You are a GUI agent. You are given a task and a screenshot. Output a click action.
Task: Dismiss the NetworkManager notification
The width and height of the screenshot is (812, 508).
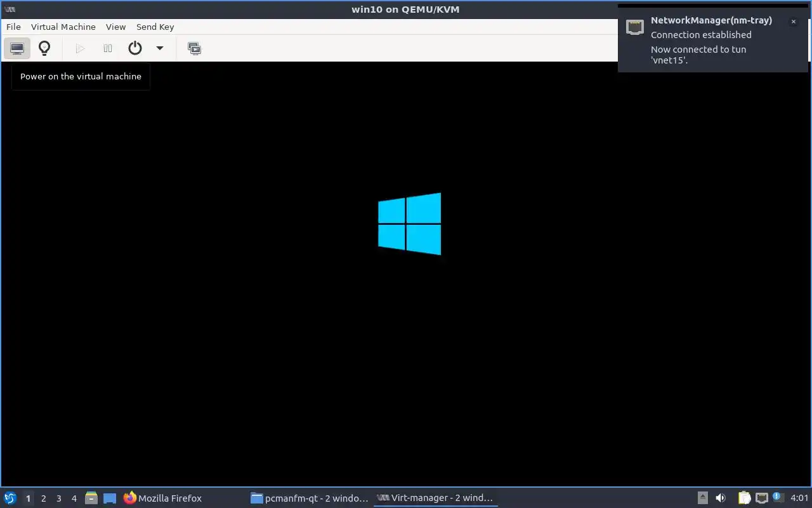coord(793,22)
